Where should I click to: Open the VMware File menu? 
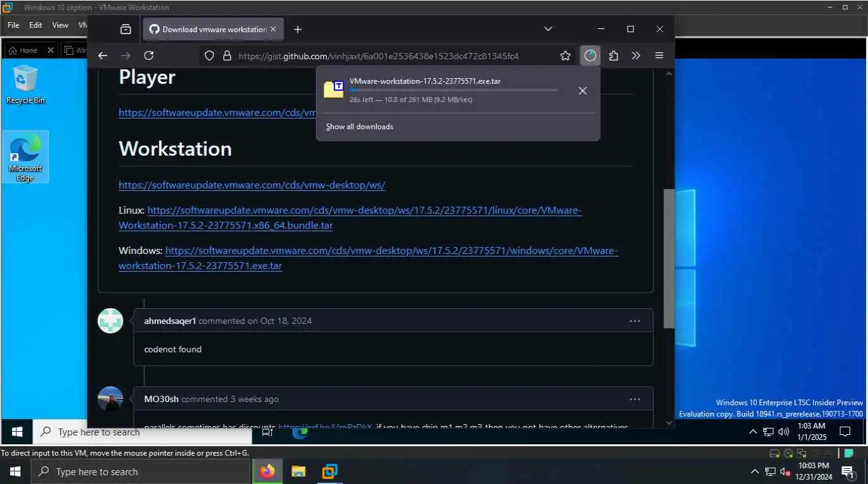(x=13, y=25)
